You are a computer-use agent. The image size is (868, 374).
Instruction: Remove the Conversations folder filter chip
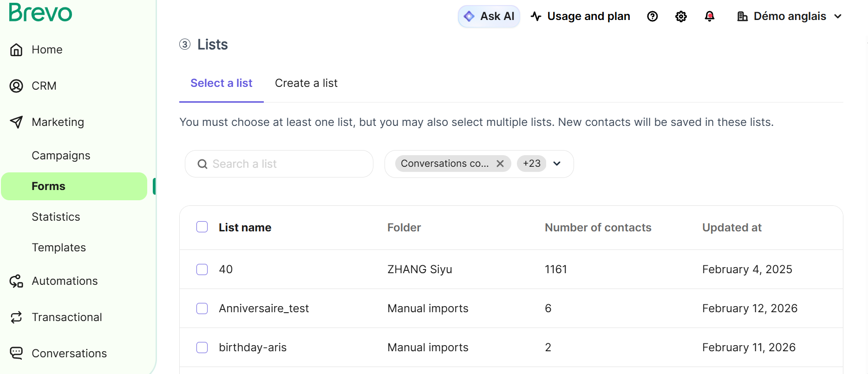click(500, 164)
